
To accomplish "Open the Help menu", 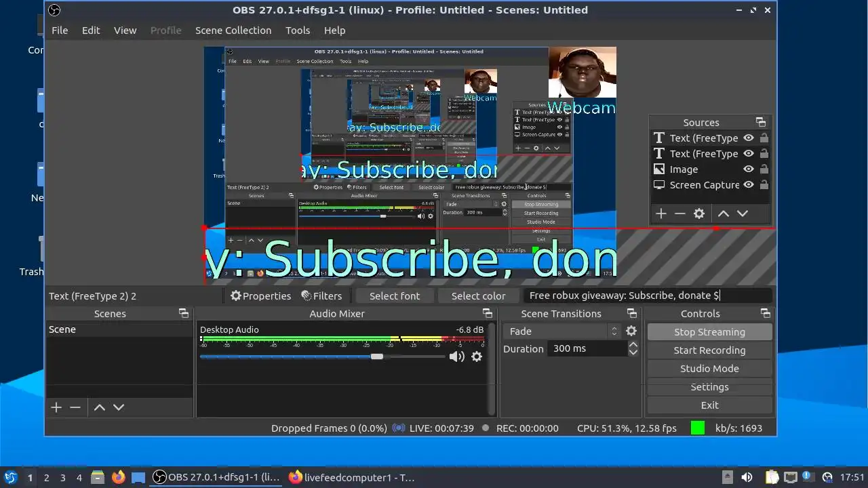I will coord(335,30).
